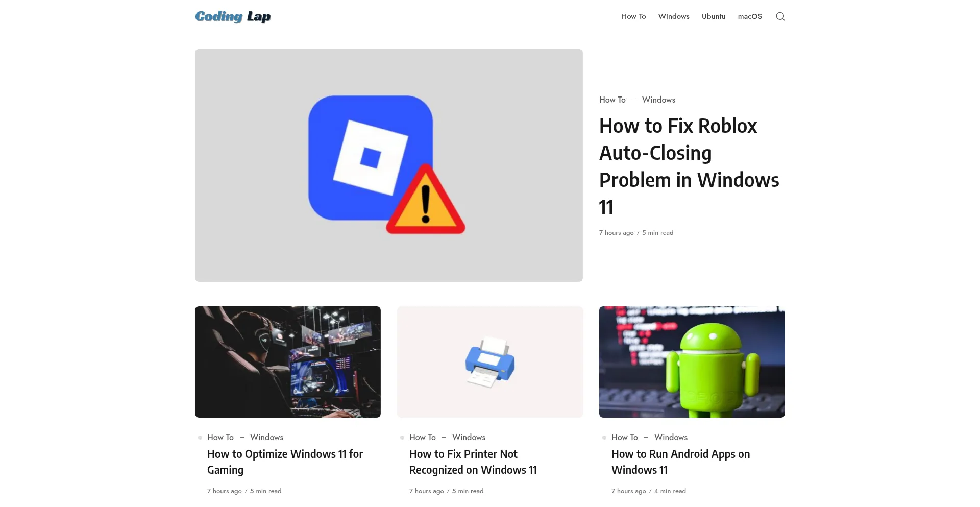Go to the Ubuntu navigation section

click(x=713, y=16)
